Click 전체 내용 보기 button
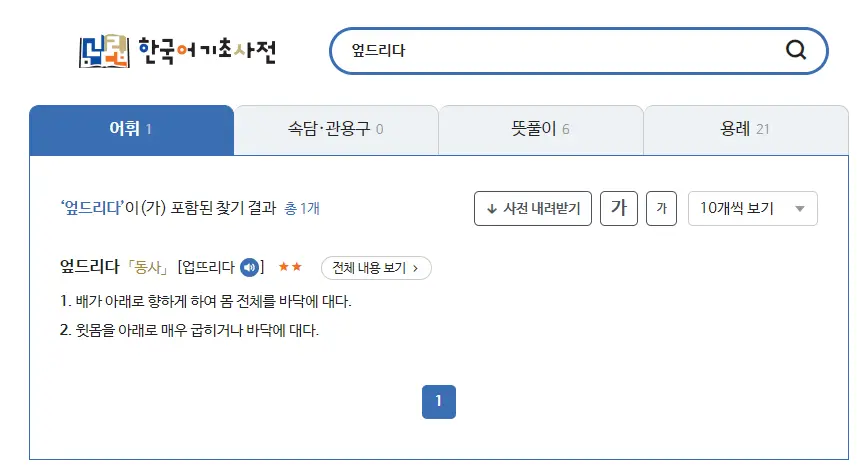860x472 pixels. 376,267
